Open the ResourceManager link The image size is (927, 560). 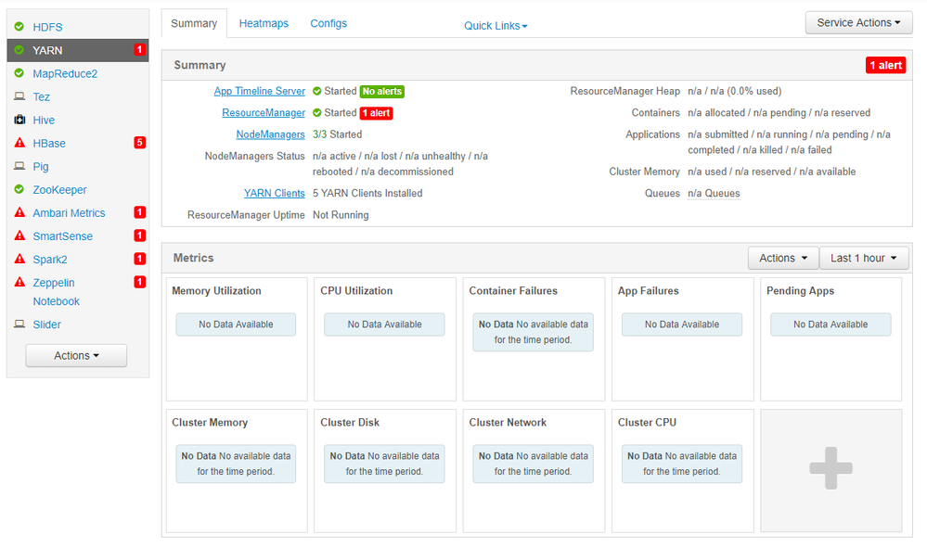[x=264, y=113]
